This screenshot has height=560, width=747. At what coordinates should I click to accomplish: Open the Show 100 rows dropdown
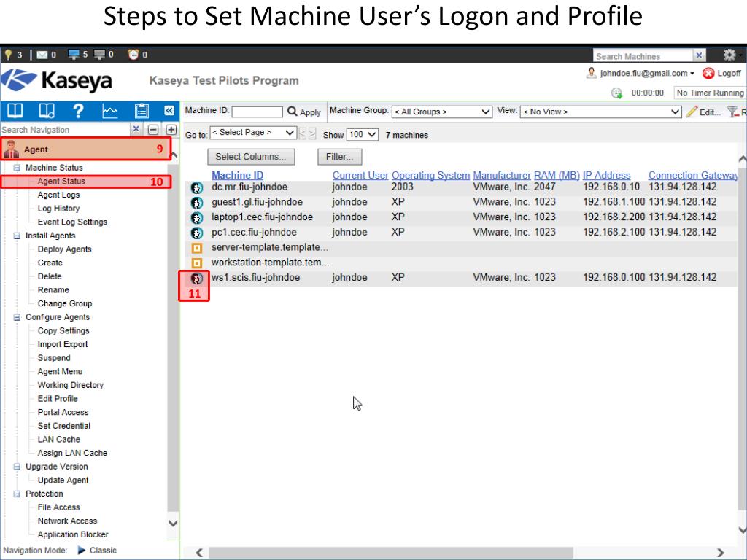tap(363, 135)
